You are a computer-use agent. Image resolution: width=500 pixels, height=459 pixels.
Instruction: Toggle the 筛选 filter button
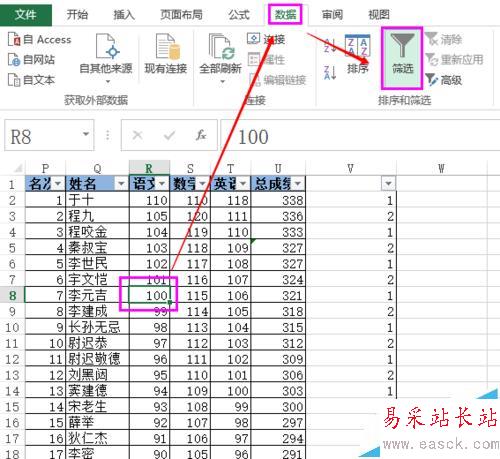(402, 58)
